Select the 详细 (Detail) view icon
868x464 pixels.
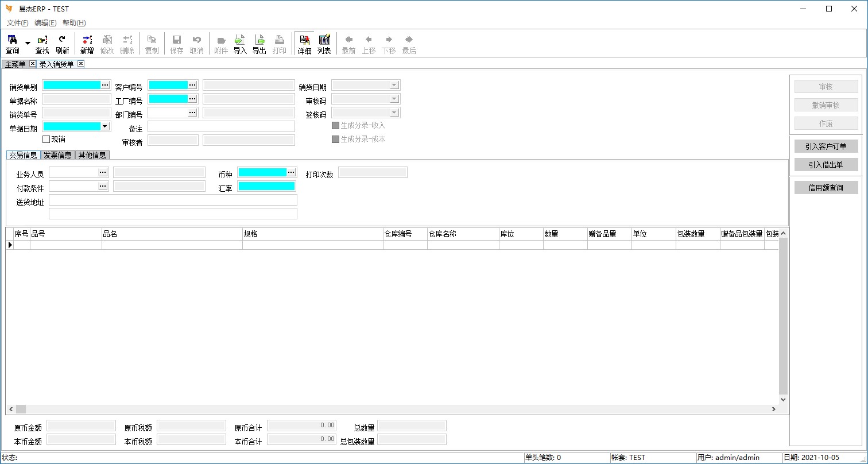point(304,44)
